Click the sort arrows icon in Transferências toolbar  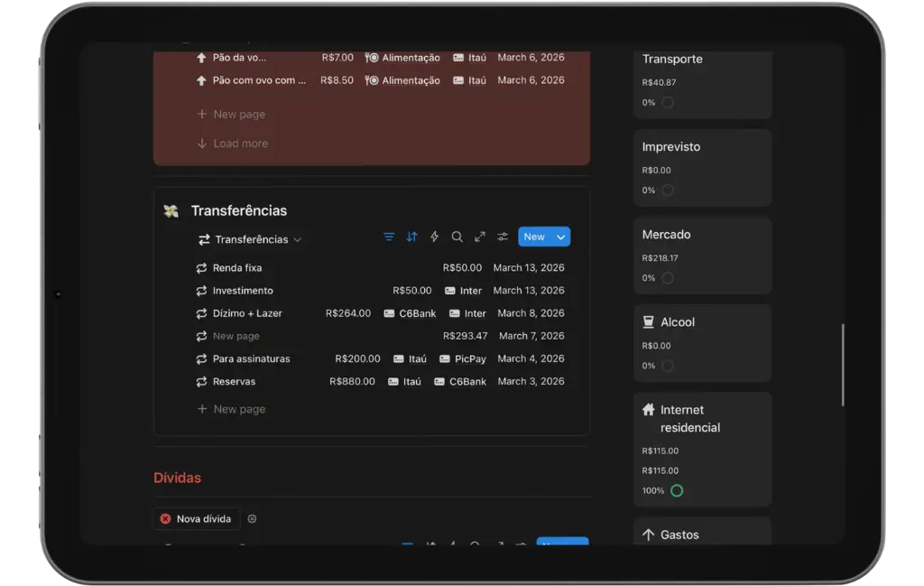click(411, 237)
